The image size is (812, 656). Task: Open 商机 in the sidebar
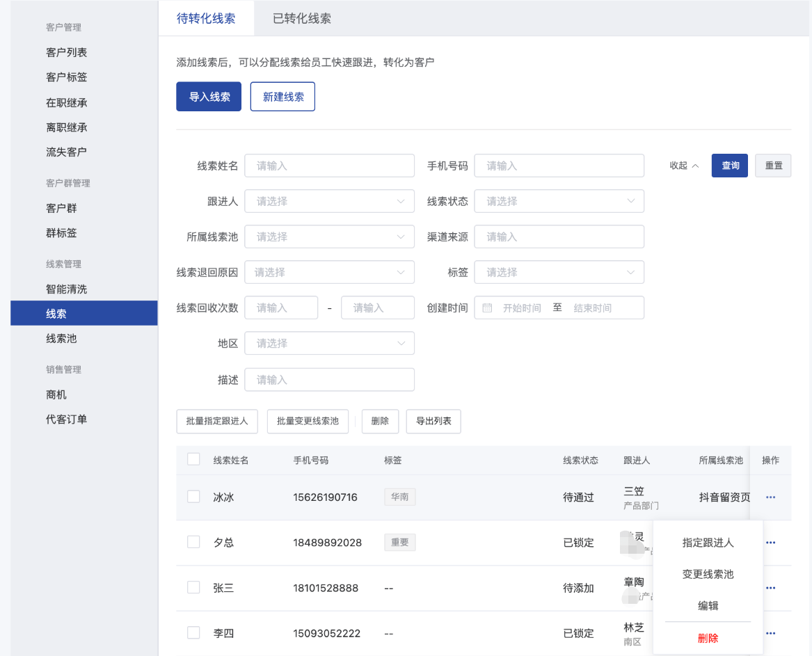[56, 394]
